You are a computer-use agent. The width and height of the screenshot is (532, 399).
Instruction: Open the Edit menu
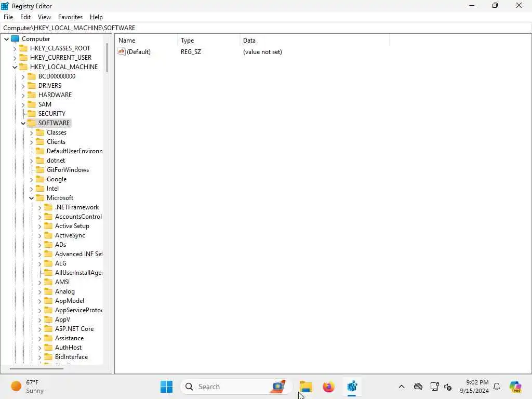[x=25, y=17]
